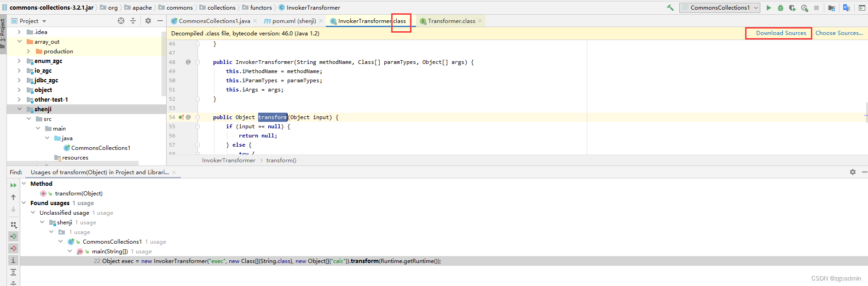Run with Coverage shield icon
The width and height of the screenshot is (868, 286).
pyautogui.click(x=792, y=8)
